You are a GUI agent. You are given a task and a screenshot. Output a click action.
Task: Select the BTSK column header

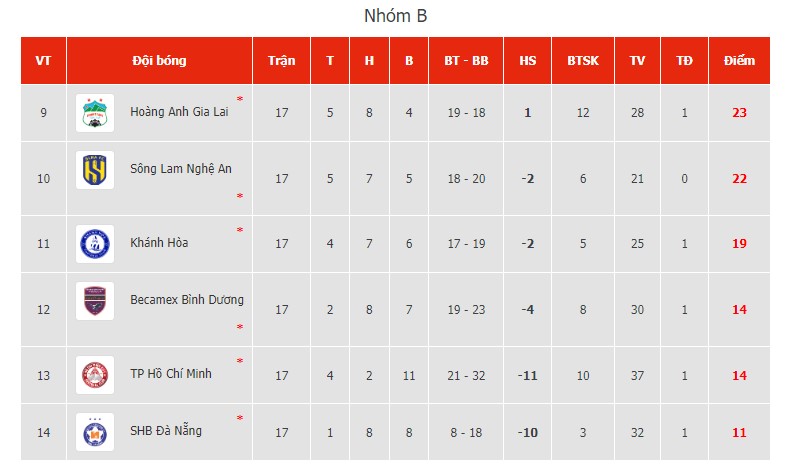pyautogui.click(x=583, y=61)
